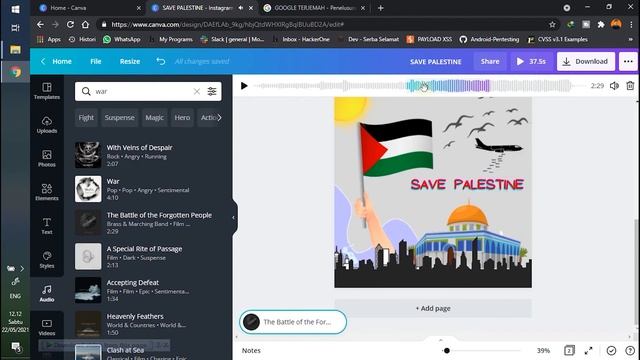Open the Windows Start menu
The width and height of the screenshot is (640, 360).
[x=15, y=9]
